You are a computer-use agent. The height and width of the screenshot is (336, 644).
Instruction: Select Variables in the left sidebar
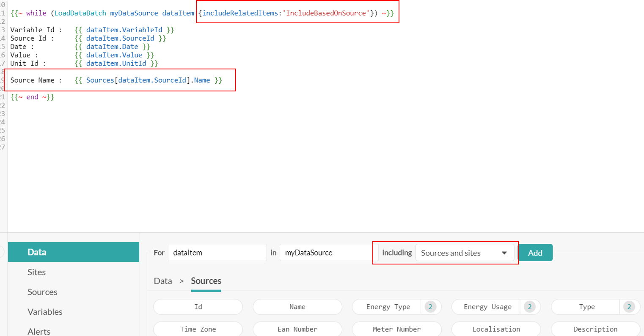pyautogui.click(x=45, y=312)
